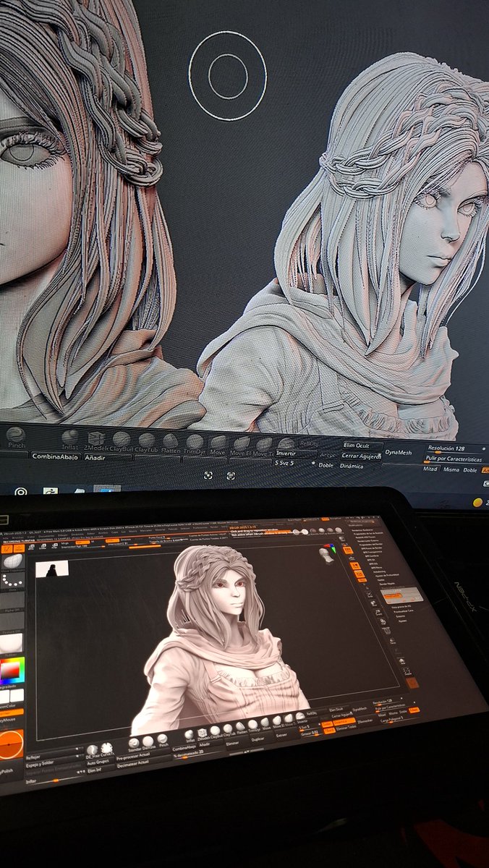This screenshot has width=489, height=868.
Task: Enable the Misma option on the monitor
Action: pyautogui.click(x=451, y=469)
